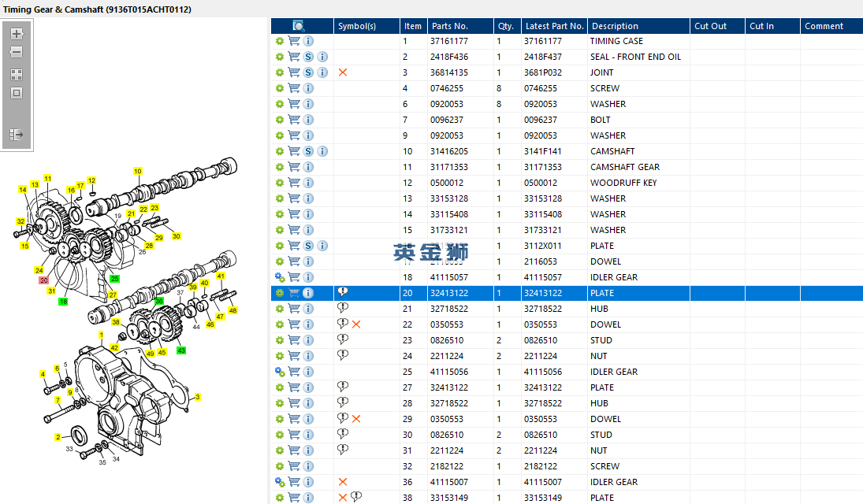
Task: Click the Description column header
Action: coord(638,26)
